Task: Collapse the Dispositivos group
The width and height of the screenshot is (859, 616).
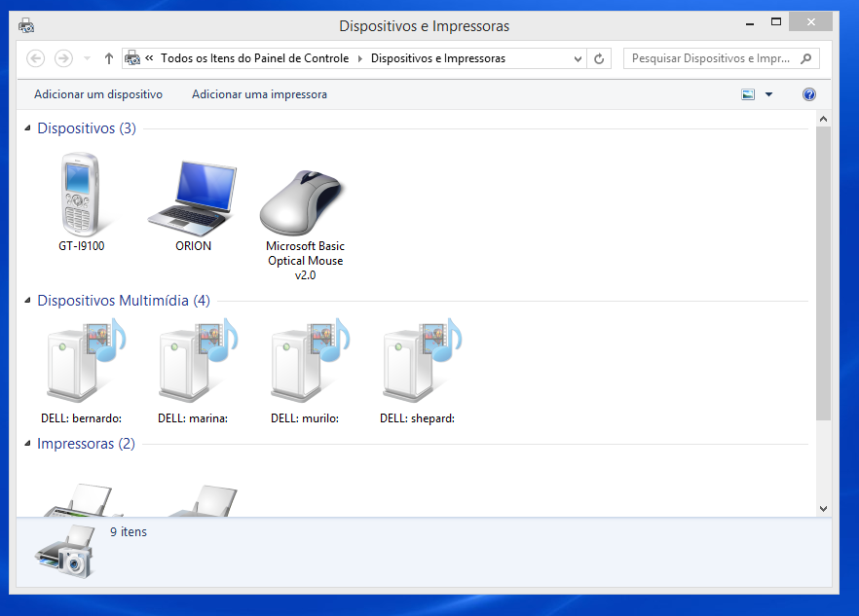Action: click(27, 128)
